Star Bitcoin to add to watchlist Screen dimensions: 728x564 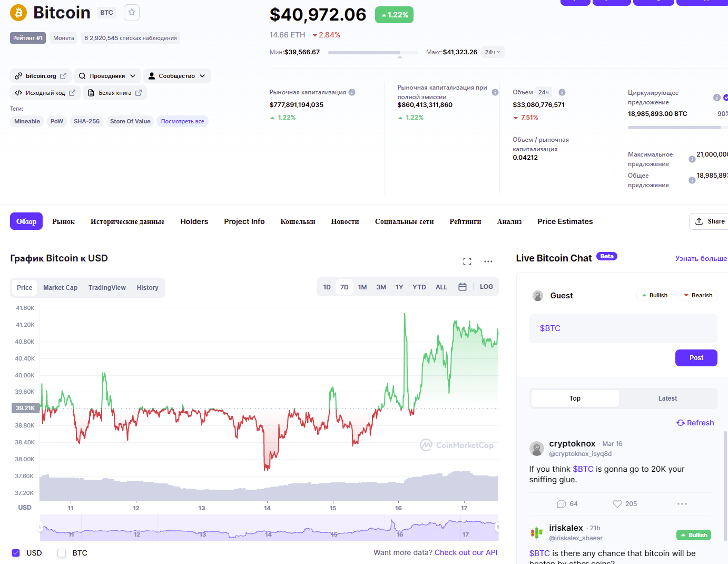(132, 13)
